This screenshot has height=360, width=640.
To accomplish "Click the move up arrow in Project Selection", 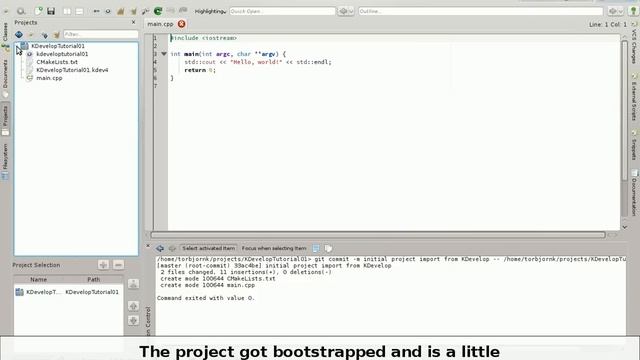I will (133, 306).
